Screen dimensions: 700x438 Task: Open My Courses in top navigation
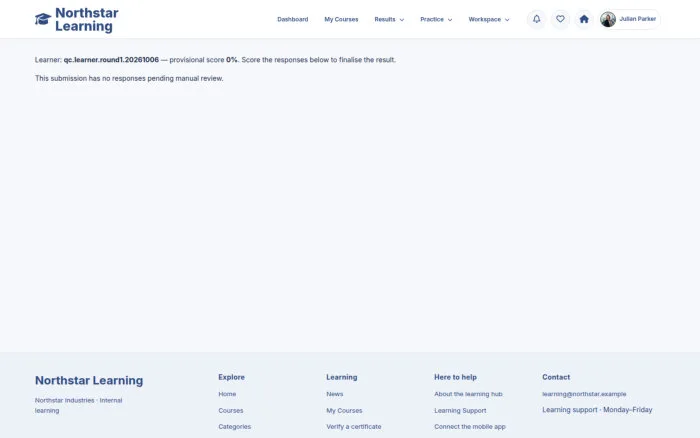(341, 19)
